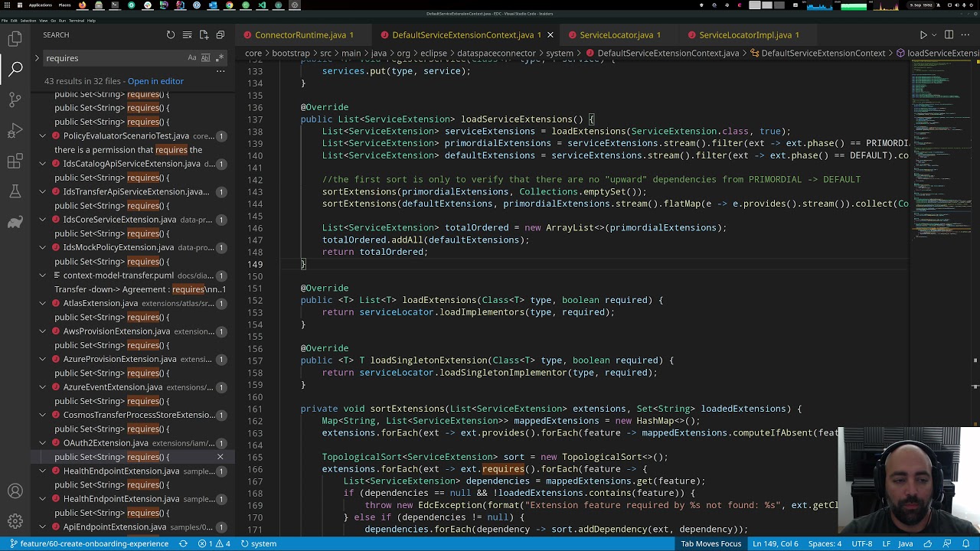
Task: Toggle Tab Moves Focus mode
Action: (711, 544)
